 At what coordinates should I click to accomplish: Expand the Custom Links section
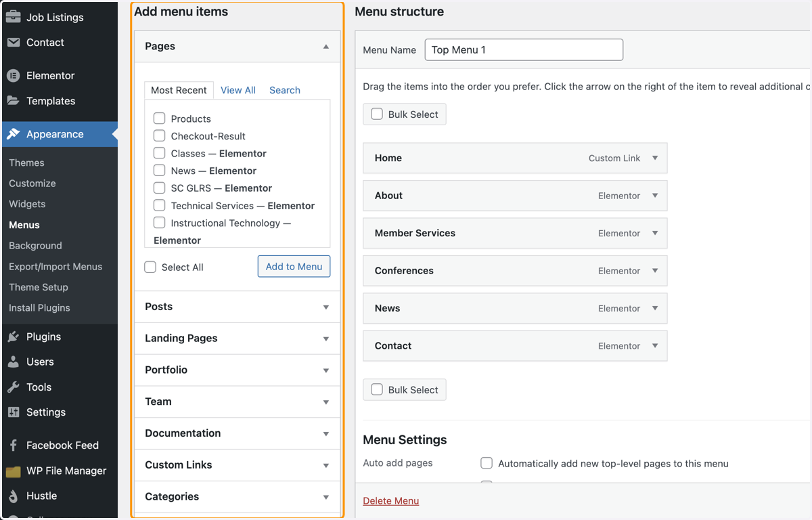click(x=238, y=465)
